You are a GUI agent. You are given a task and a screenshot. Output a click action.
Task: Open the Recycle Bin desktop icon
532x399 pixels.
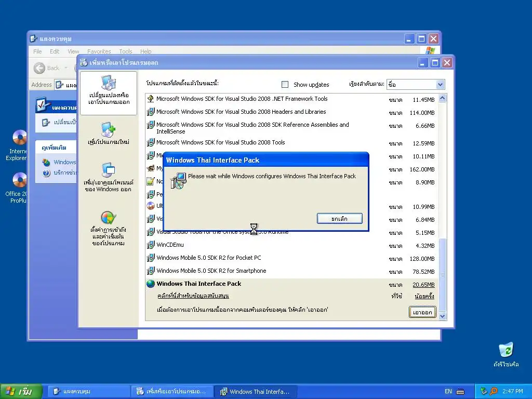506,350
